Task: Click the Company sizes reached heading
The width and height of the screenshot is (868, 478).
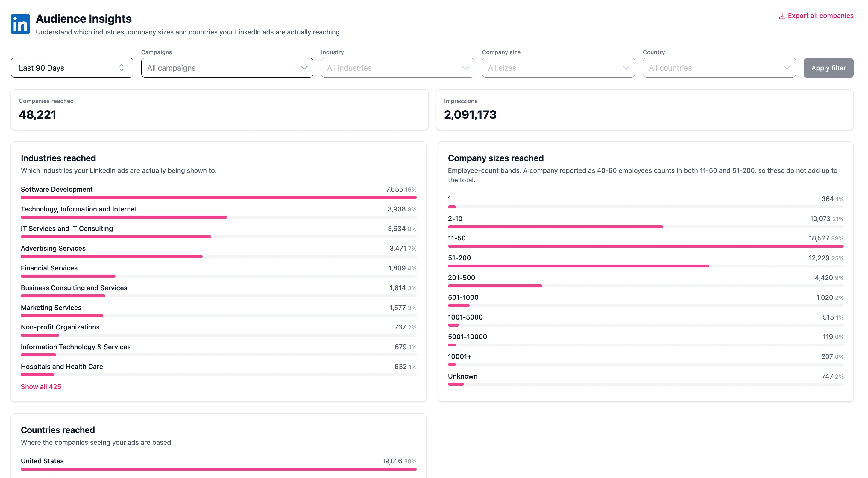Action: [496, 158]
